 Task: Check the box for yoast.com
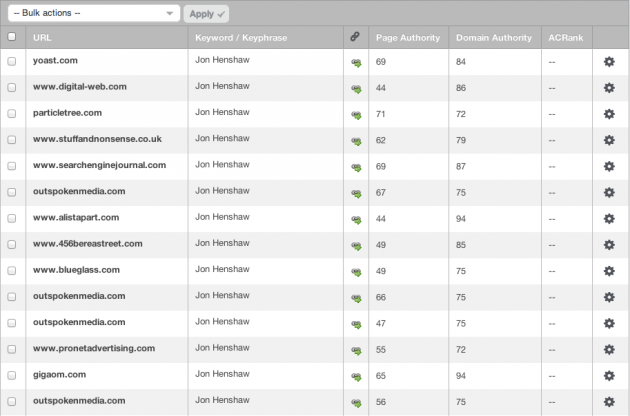coord(12,61)
